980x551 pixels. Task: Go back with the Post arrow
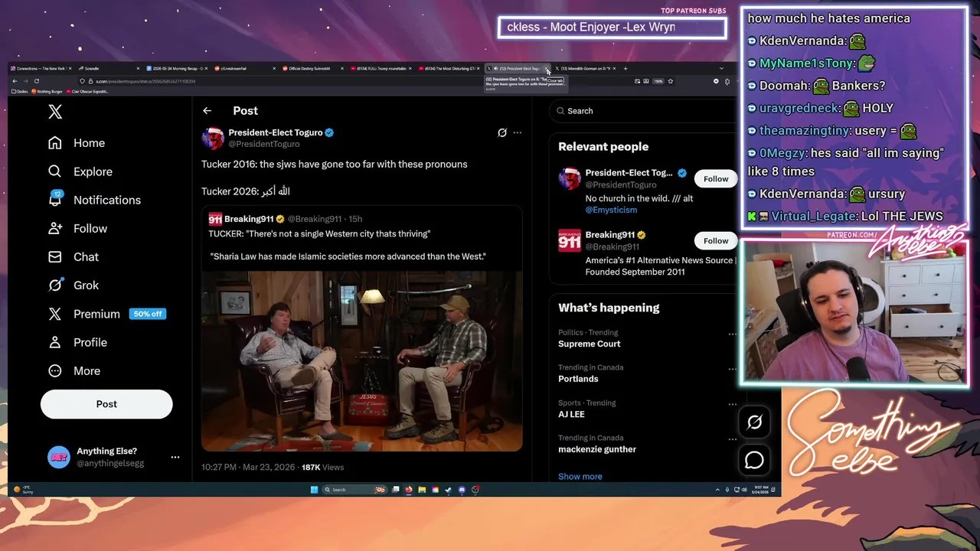click(x=207, y=111)
